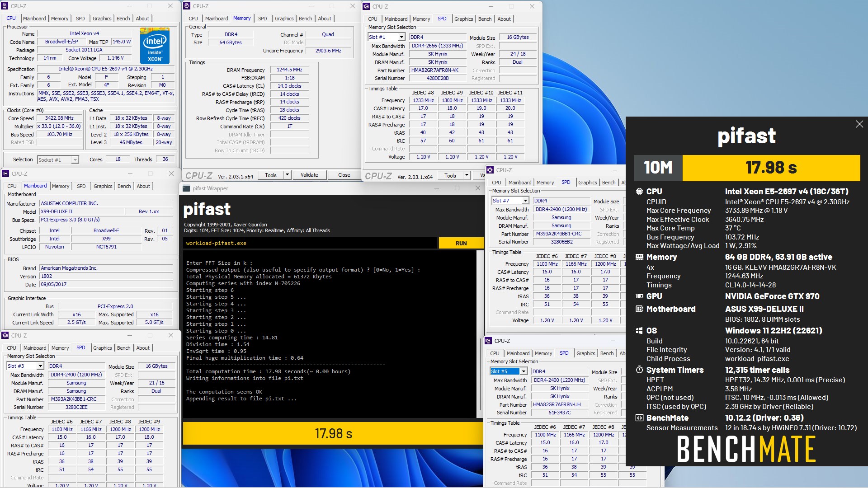Maximize the pifast Wrapper window
Viewport: 868px width, 488px height.
tap(457, 188)
